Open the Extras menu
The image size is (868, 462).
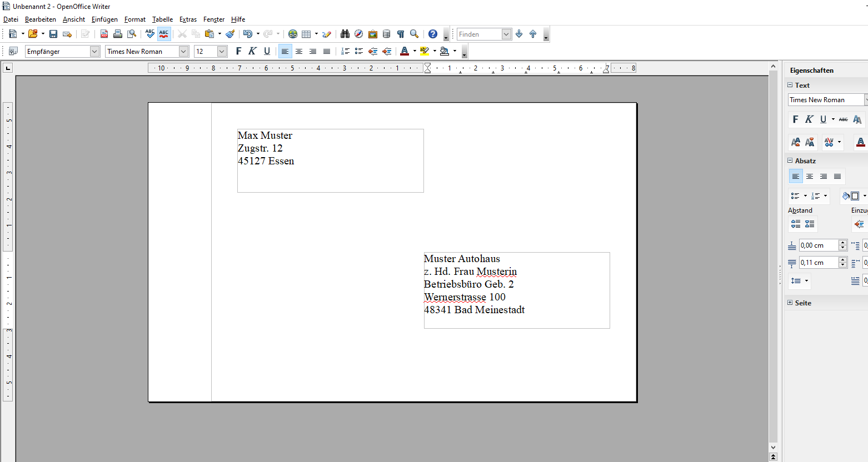click(188, 19)
